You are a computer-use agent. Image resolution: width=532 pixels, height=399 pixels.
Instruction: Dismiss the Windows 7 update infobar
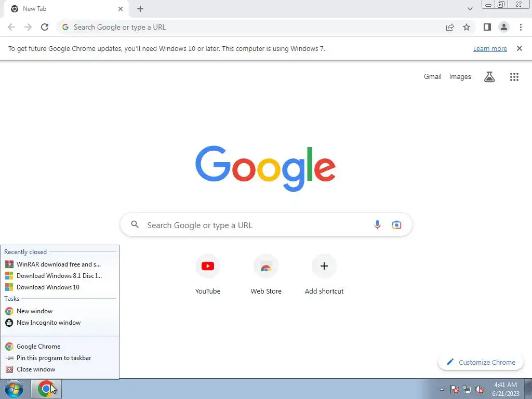pyautogui.click(x=519, y=48)
